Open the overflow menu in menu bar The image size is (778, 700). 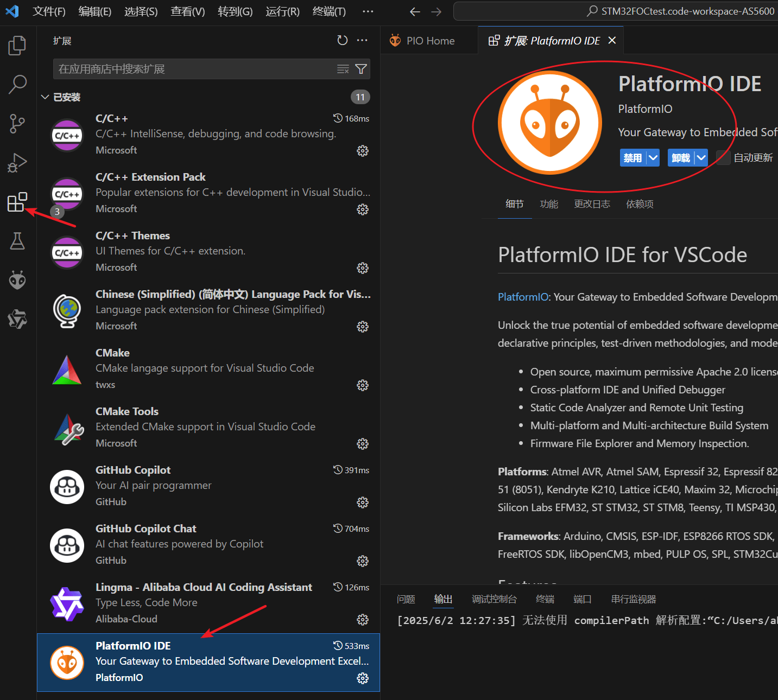368,11
